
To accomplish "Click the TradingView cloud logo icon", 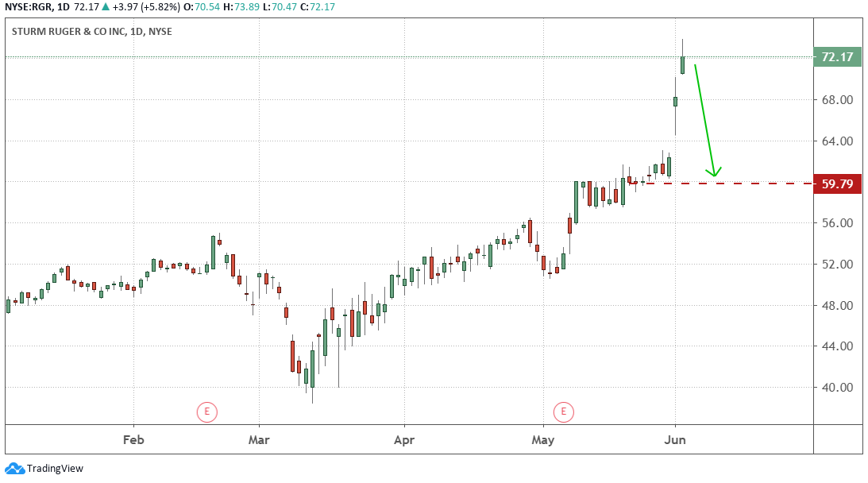I will tap(14, 468).
